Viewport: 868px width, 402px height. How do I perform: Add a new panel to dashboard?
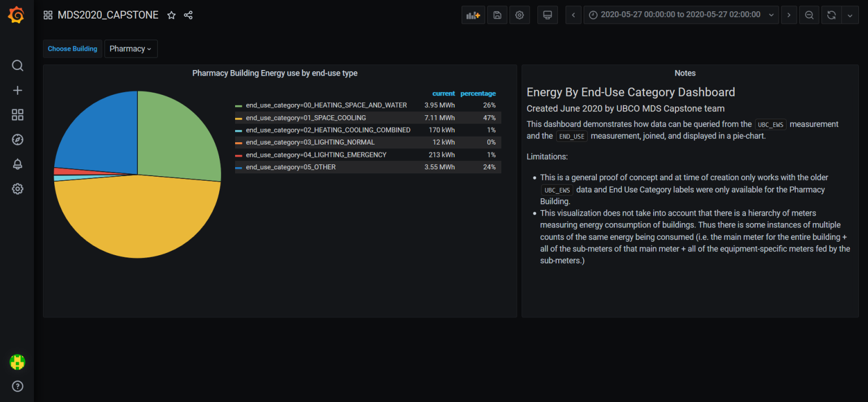(x=473, y=15)
